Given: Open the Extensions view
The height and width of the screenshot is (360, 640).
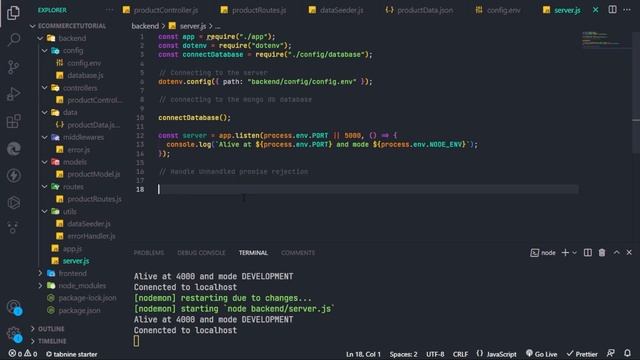Looking at the screenshot, I should tap(13, 121).
